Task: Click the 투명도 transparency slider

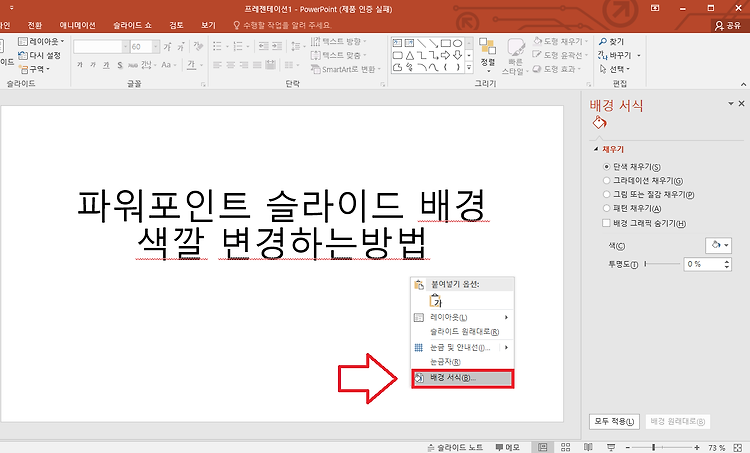Action: click(x=662, y=264)
